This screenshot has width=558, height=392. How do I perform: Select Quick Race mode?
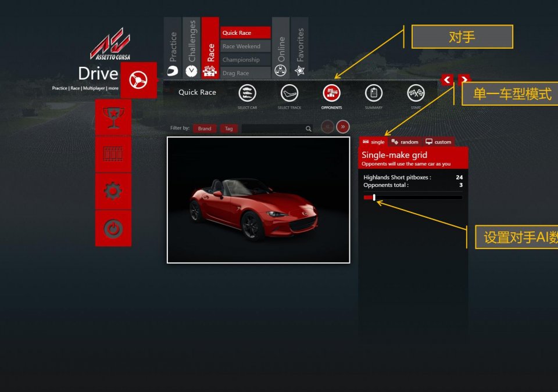click(245, 33)
